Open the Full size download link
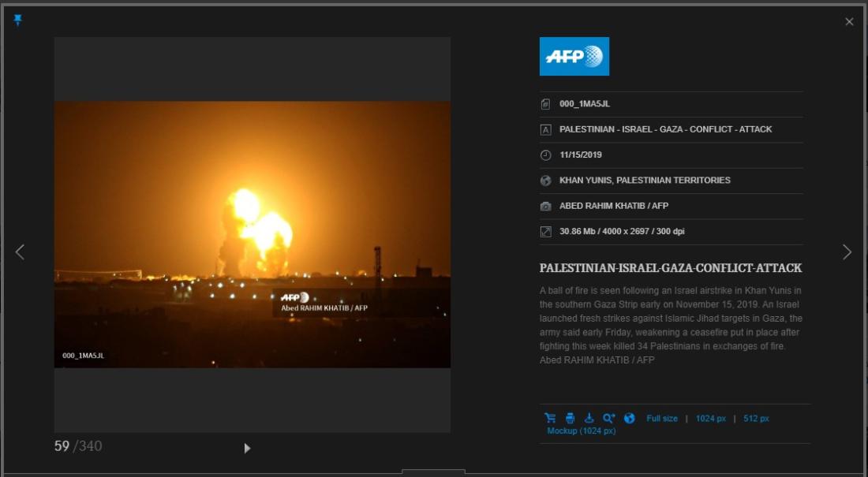Viewport: 868px width, 477px height. point(661,419)
